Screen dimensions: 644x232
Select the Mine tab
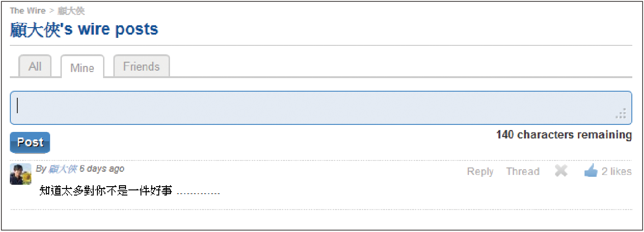82,67
